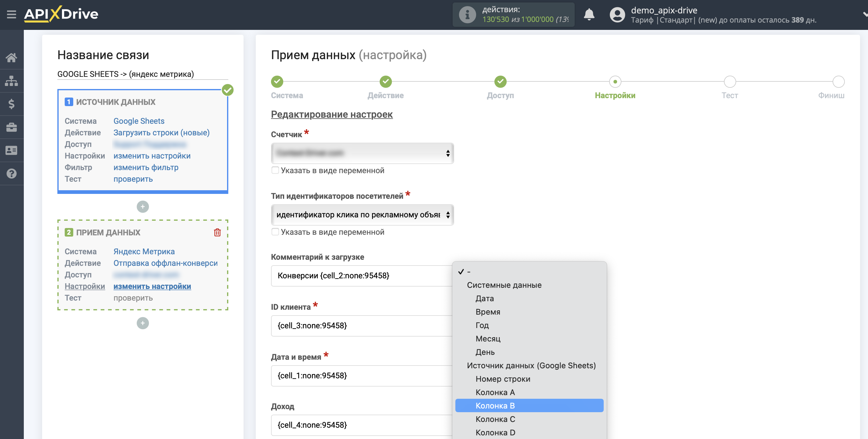This screenshot has height=439, width=868.
Task: Click receiver 'изменить настройки' bold link
Action: pyautogui.click(x=152, y=286)
